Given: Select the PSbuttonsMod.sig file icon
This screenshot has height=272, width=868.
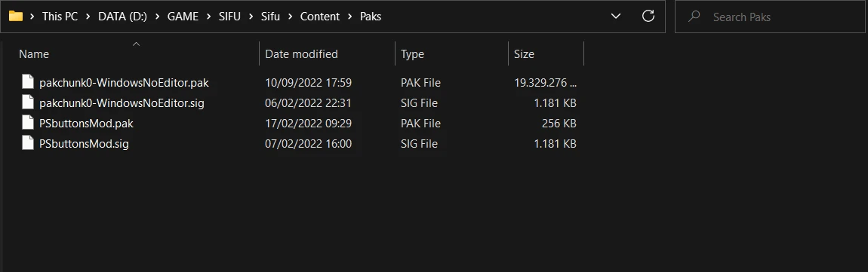Looking at the screenshot, I should [x=28, y=144].
